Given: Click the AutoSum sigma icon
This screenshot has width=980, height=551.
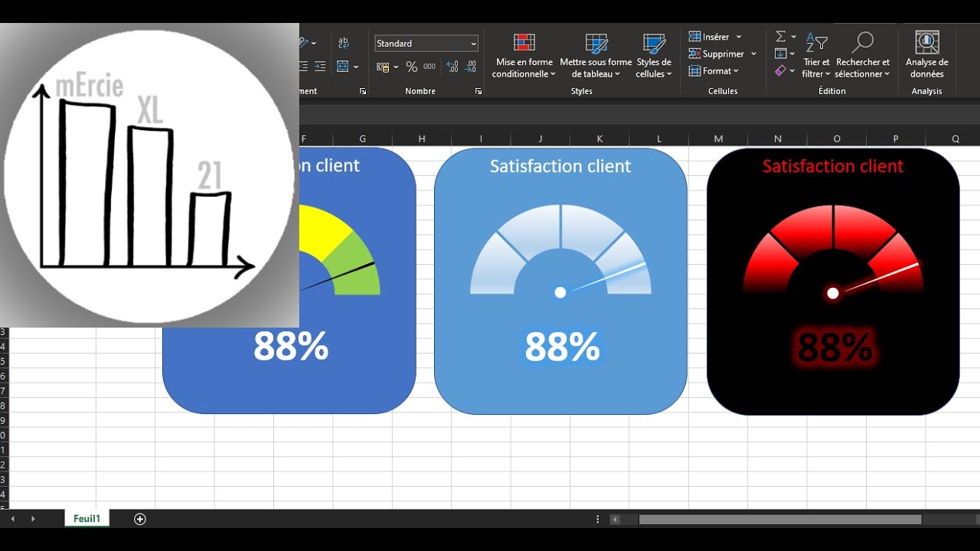Looking at the screenshot, I should tap(780, 37).
